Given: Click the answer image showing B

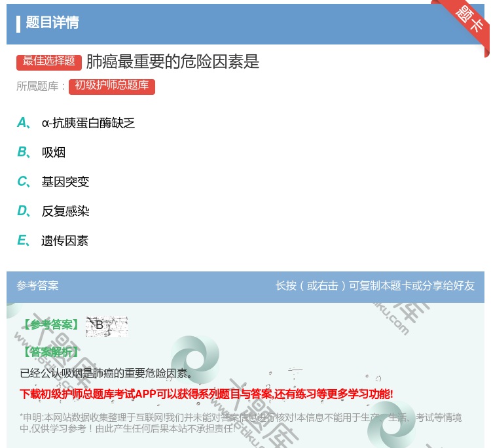Looking at the screenshot, I should tap(107, 326).
